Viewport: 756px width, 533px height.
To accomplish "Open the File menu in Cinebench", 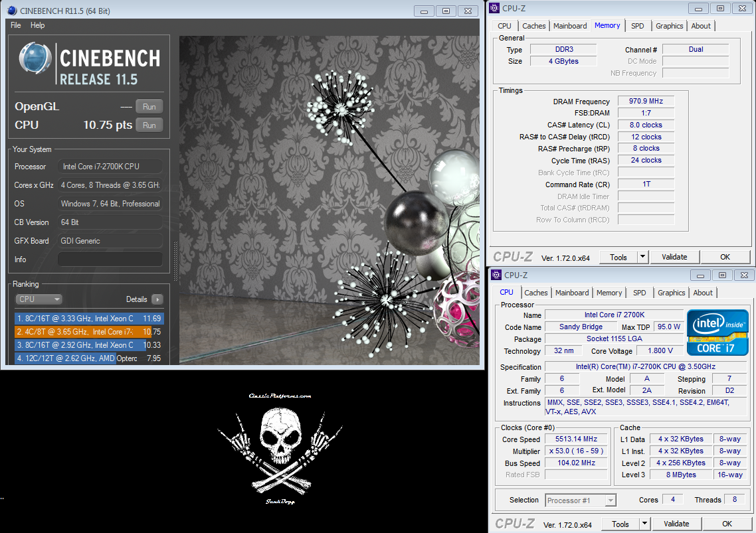I will coord(15,25).
